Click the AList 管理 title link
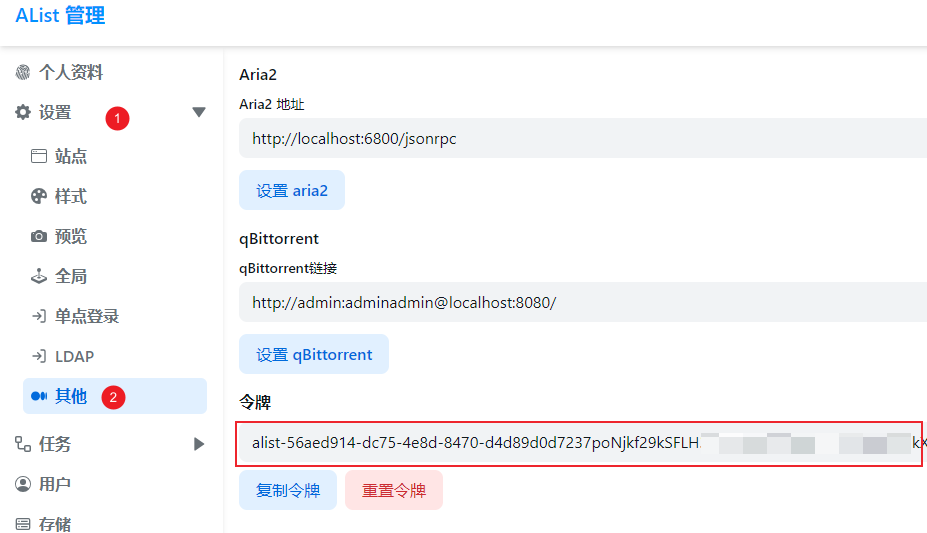Screen dimensions: 927x533 (60, 16)
